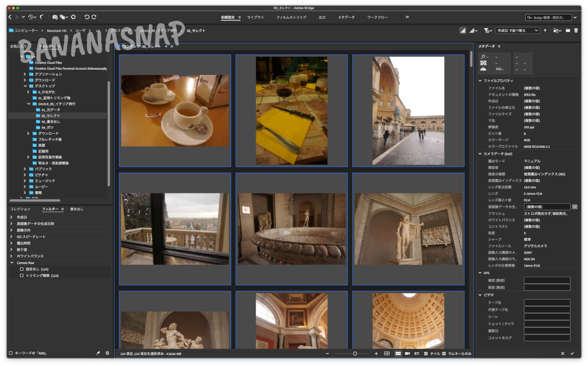The height and width of the screenshot is (366, 588).
Task: Expand アプリケーション folder
Action: point(25,74)
